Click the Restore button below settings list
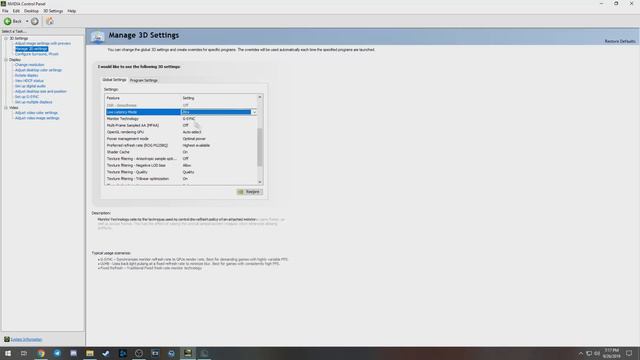Image resolution: width=640 pixels, height=360 pixels. click(x=249, y=192)
